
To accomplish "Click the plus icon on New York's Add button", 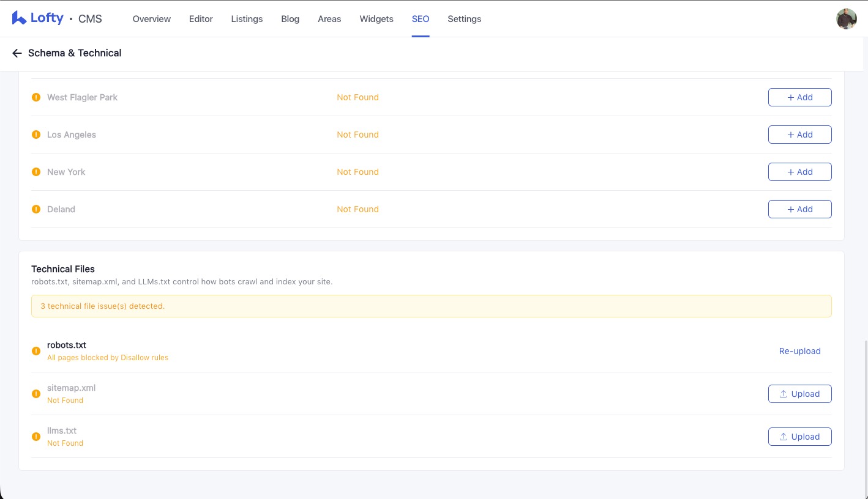I will (791, 172).
